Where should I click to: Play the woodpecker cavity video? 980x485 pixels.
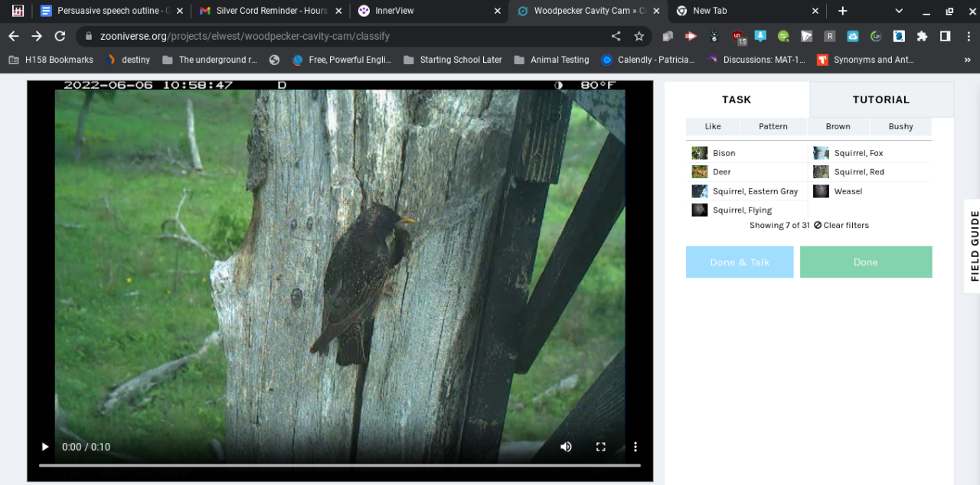pos(45,447)
